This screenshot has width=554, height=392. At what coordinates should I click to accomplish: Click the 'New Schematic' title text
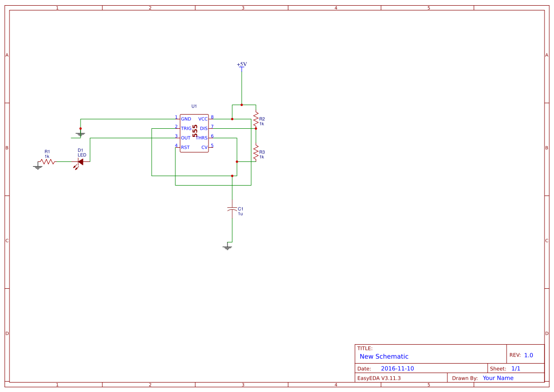click(x=384, y=356)
